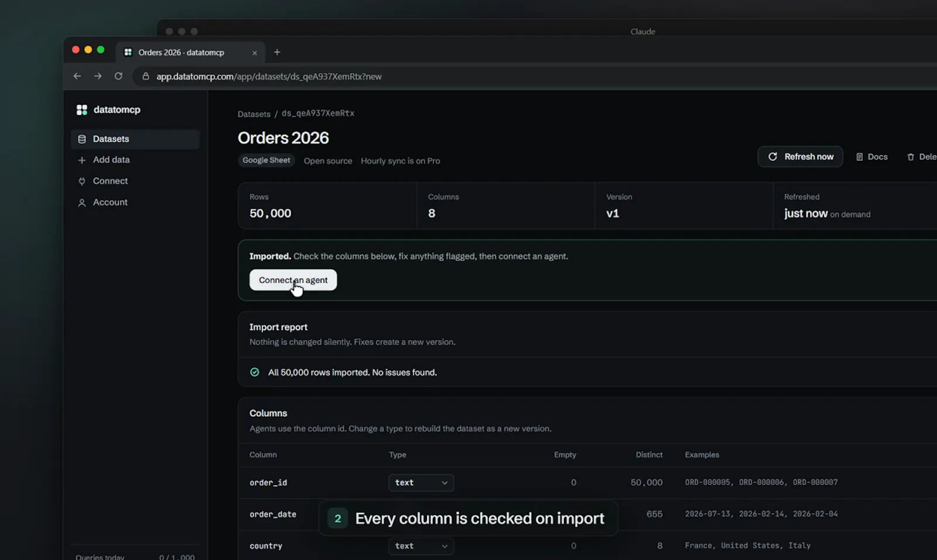Click the red macOS close window button

click(76, 50)
